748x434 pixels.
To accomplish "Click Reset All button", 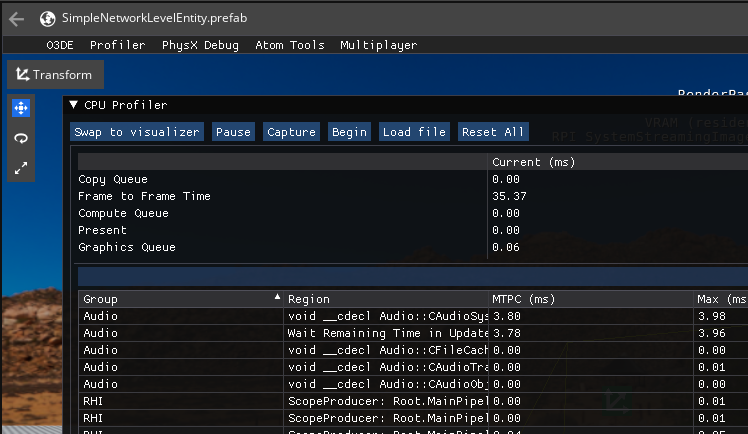I will coord(493,132).
